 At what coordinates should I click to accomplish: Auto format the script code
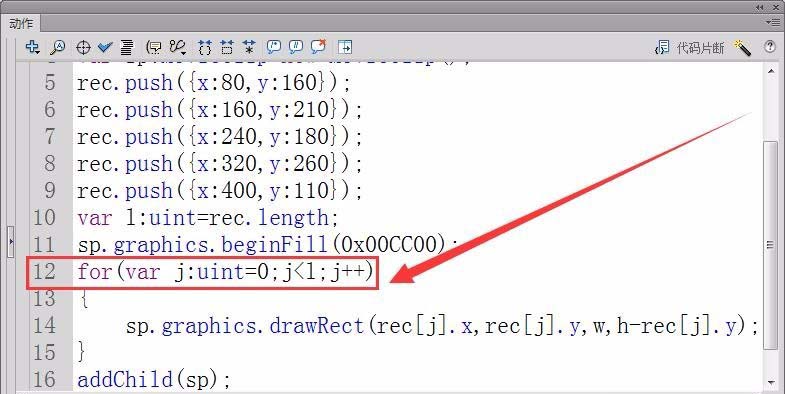click(x=127, y=48)
